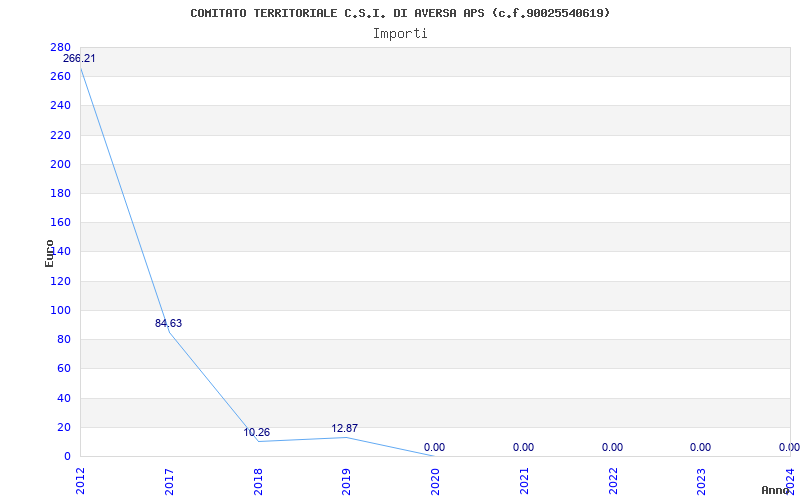Click the 2012 x-axis year label
800x500 pixels.
81,481
